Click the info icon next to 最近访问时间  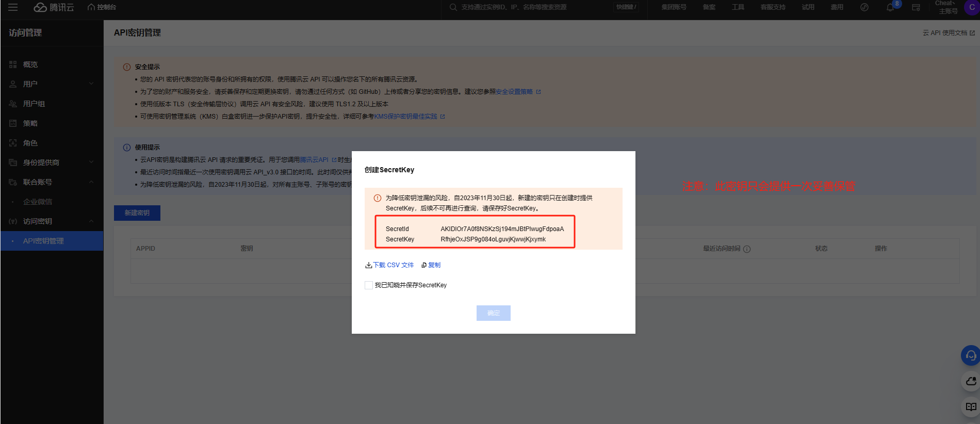[747, 249]
